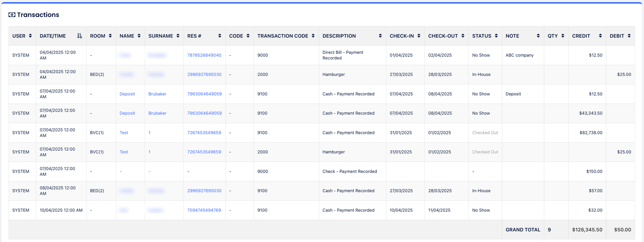Sort the DESCRIPTION column using arrows
Image resolution: width=644 pixels, height=242 pixels.
tap(380, 36)
